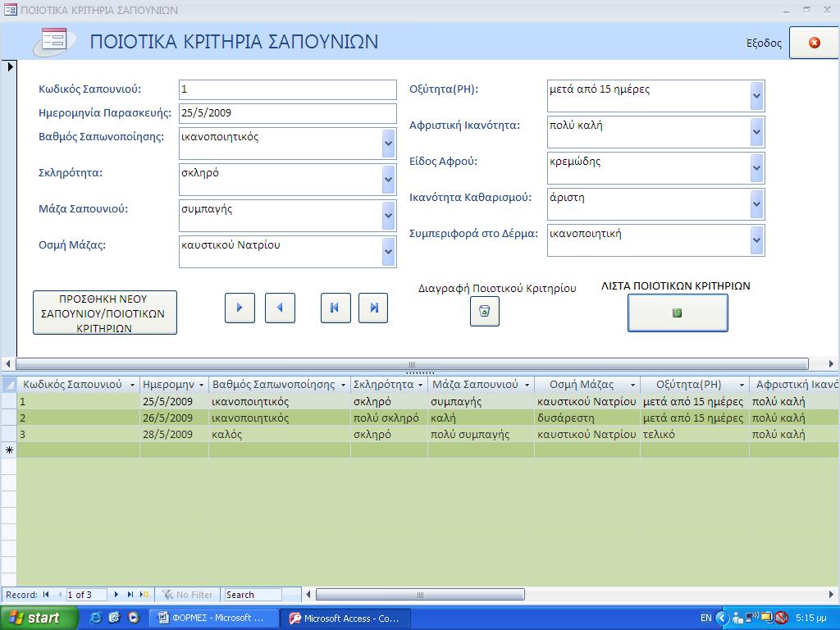The height and width of the screenshot is (630, 840).
Task: Click EN language indicator in tray
Action: pos(706,619)
